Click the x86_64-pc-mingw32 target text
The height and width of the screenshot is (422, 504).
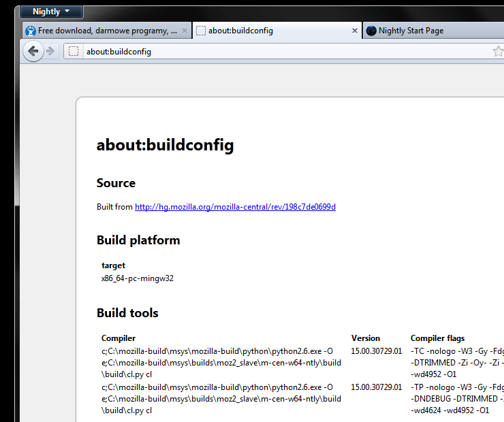[138, 278]
